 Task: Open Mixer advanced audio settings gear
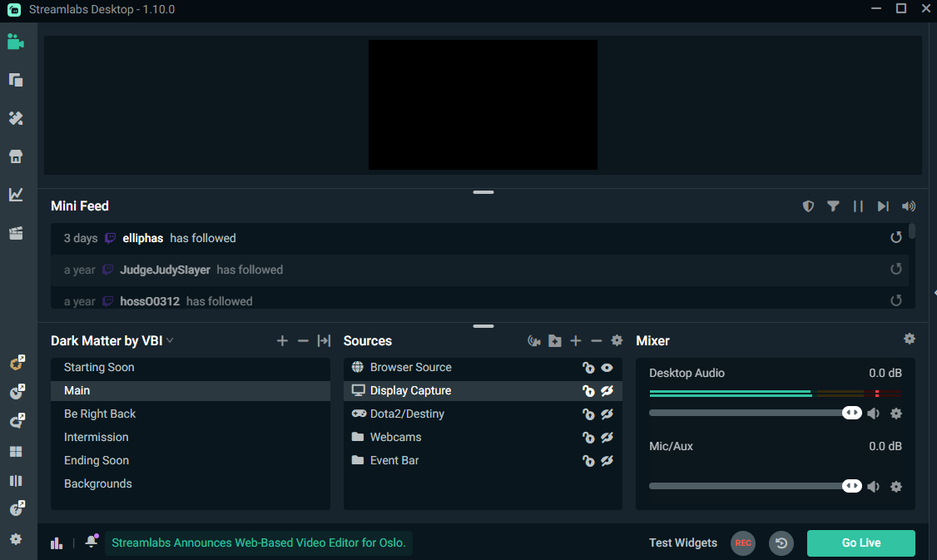[x=910, y=339]
